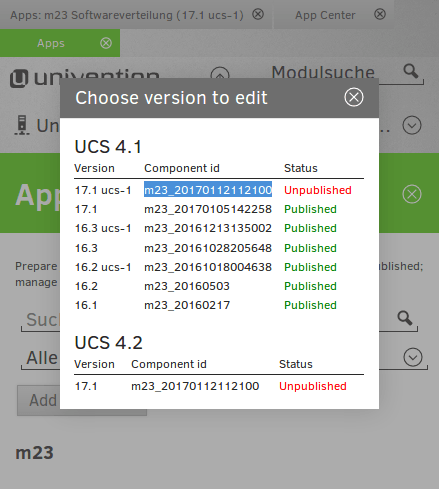Select component m23_20170112112100 under UCS 4.1
Image resolution: width=439 pixels, height=489 pixels.
point(208,190)
